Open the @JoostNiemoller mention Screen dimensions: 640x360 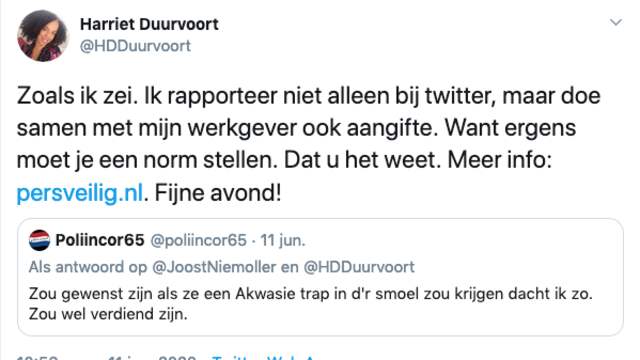[214, 267]
